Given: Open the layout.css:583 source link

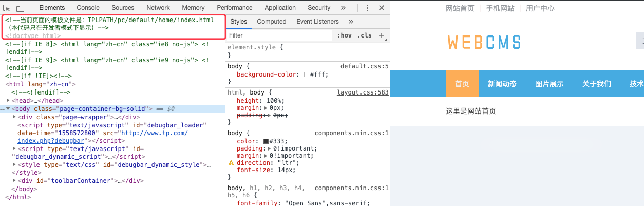Looking at the screenshot, I should coord(363,92).
